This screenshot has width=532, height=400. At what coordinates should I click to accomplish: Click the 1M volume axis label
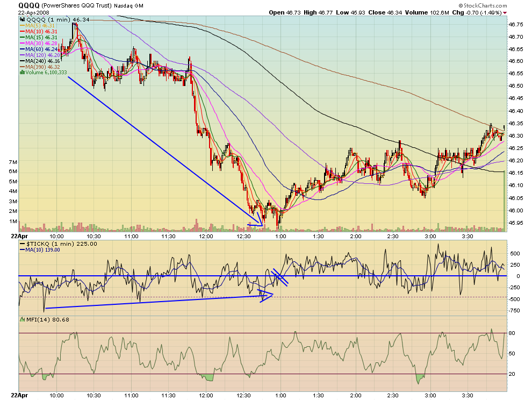point(12,222)
